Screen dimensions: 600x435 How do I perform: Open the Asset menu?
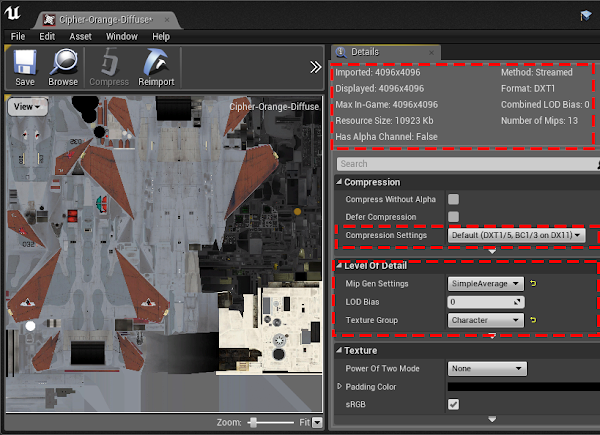coord(80,36)
